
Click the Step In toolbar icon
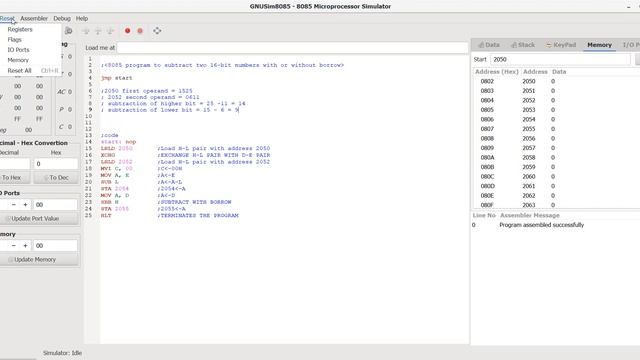(86, 31)
